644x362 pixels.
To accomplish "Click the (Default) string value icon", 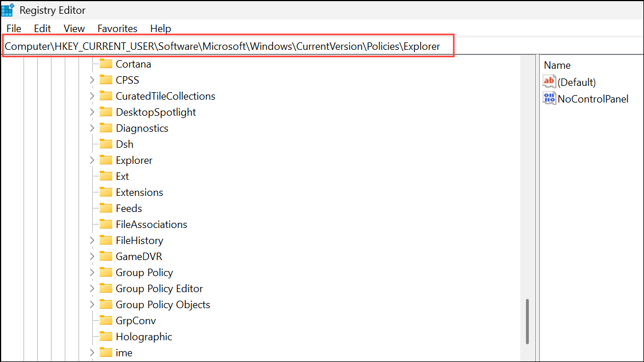I will point(549,81).
